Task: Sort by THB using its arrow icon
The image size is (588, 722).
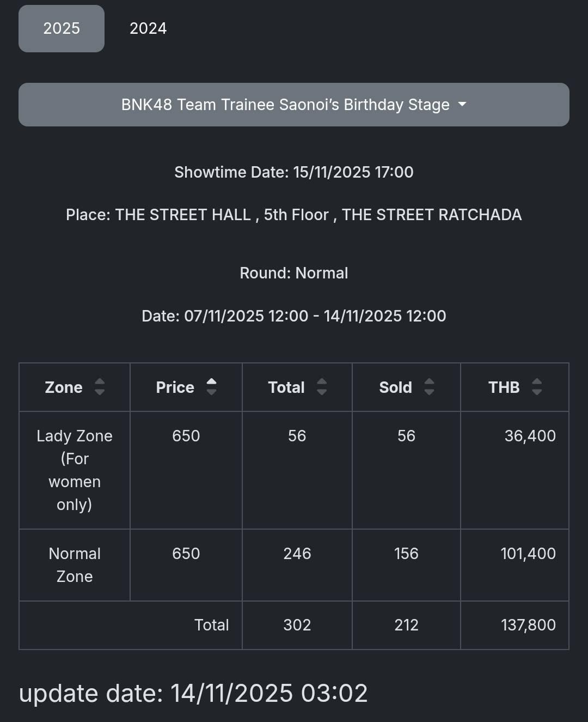Action: click(x=537, y=387)
